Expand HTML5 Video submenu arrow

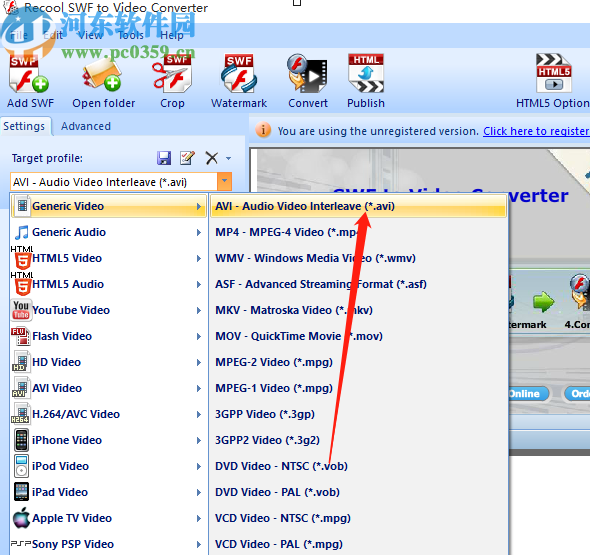pyautogui.click(x=199, y=258)
